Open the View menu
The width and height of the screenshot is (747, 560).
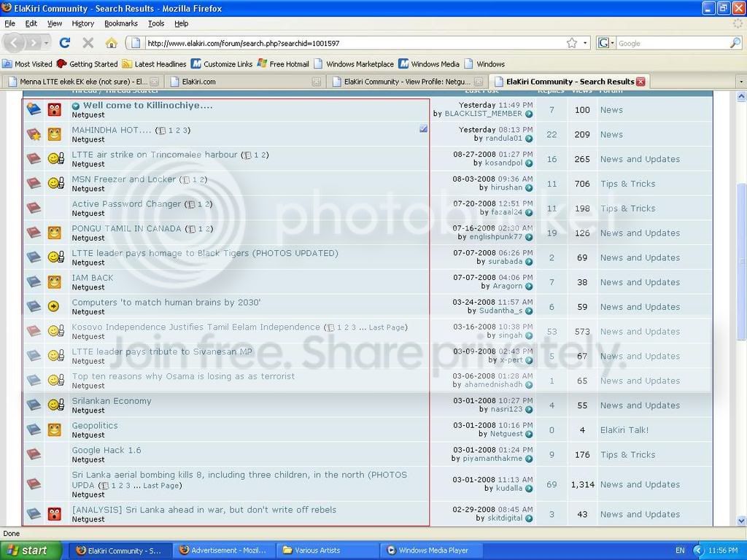point(54,23)
